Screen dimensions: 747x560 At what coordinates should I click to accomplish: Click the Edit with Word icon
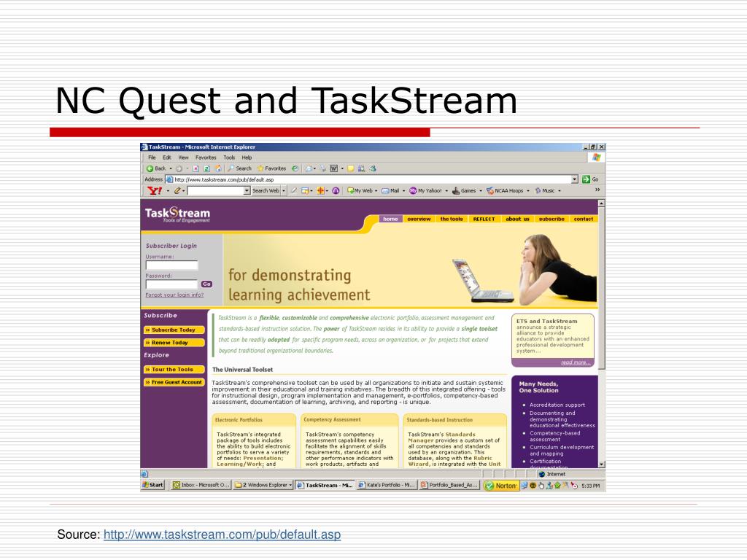(333, 168)
